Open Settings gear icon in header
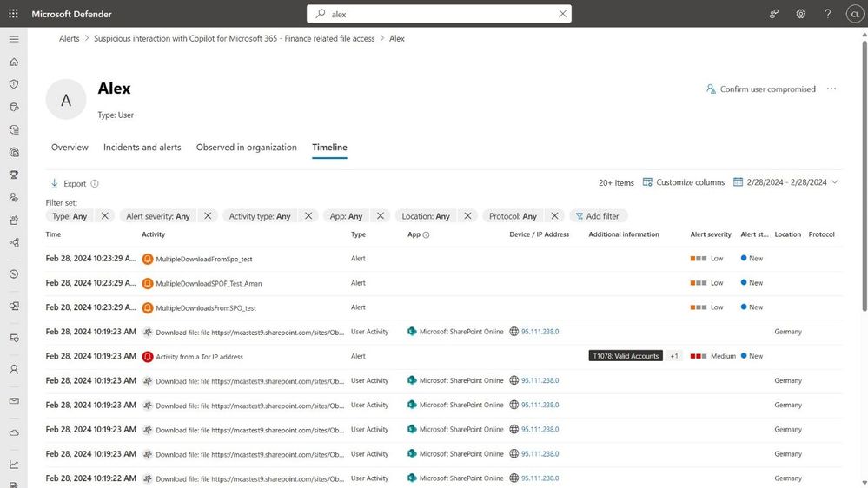This screenshot has height=488, width=868. 800,14
